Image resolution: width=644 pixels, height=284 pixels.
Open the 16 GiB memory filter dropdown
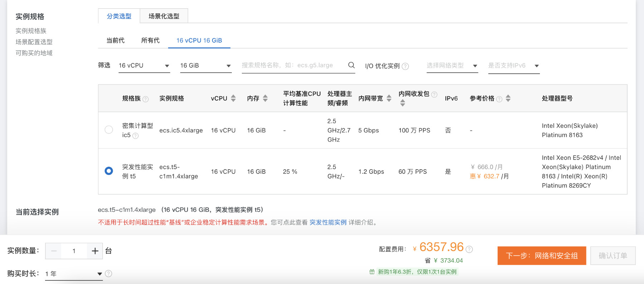pyautogui.click(x=206, y=66)
